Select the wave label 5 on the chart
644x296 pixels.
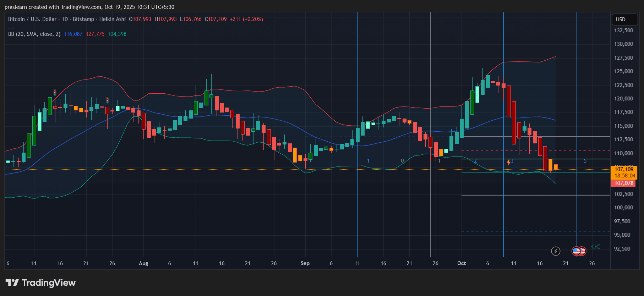(585, 161)
